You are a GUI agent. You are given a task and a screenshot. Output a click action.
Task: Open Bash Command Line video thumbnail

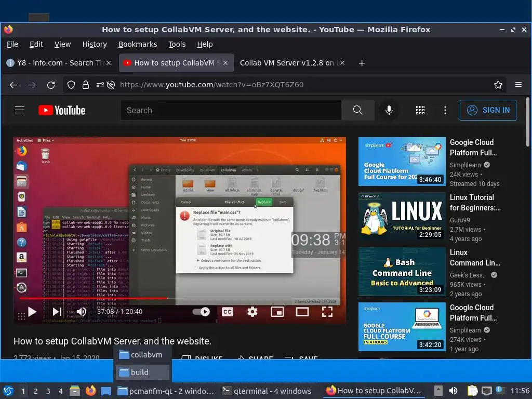[x=402, y=272]
